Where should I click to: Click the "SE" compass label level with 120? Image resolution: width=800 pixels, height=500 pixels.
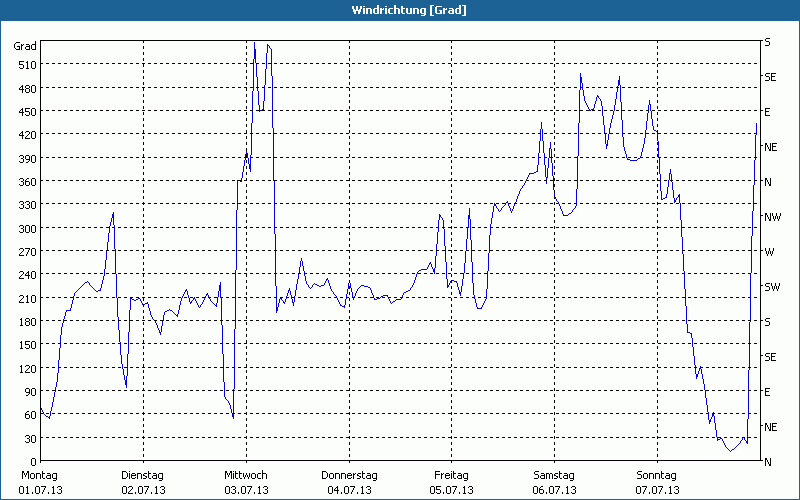tap(770, 357)
